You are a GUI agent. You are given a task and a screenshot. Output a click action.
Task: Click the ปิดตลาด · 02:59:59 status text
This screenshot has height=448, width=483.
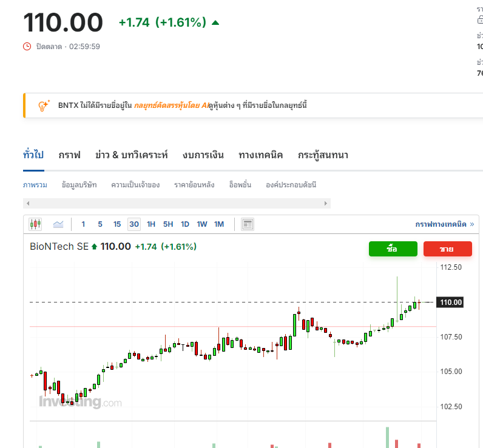[x=68, y=47]
